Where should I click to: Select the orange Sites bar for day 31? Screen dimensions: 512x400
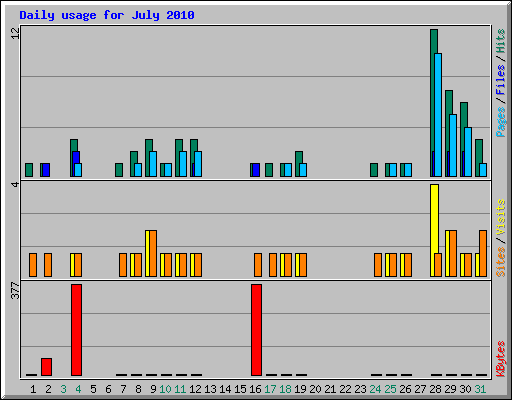[x=483, y=253]
